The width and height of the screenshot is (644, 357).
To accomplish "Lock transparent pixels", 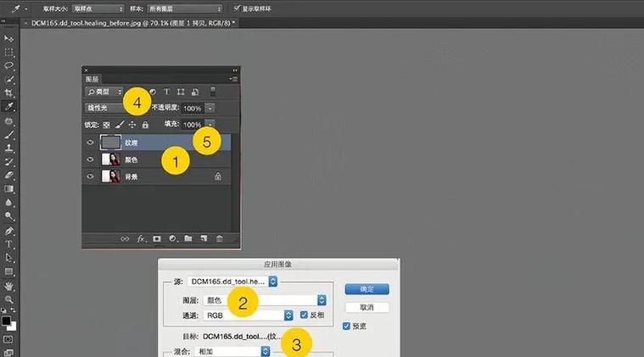I will tap(106, 125).
